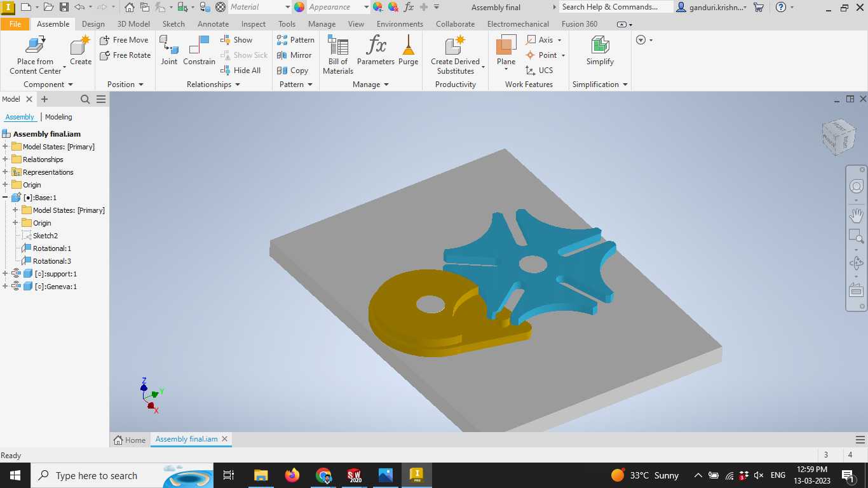868x488 pixels.
Task: Open the Modeling browser view
Action: click(x=58, y=117)
